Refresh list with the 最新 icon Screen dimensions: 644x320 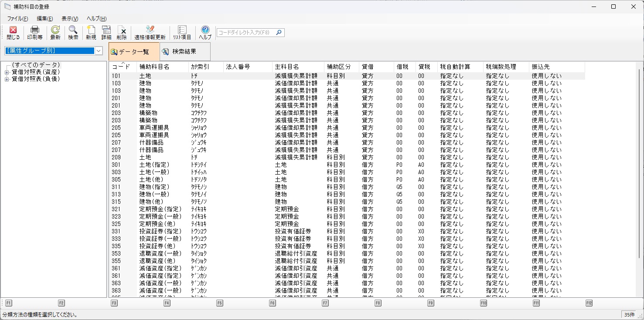55,33
